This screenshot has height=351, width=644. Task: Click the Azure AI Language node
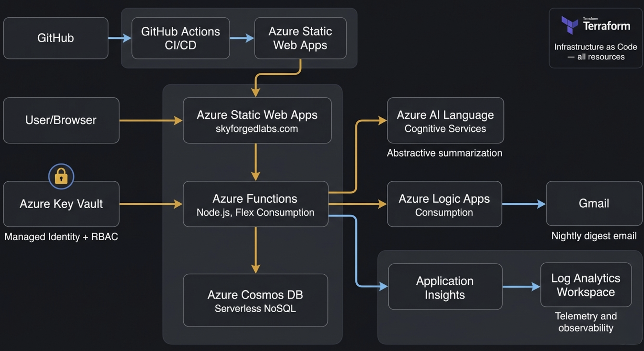445,120
